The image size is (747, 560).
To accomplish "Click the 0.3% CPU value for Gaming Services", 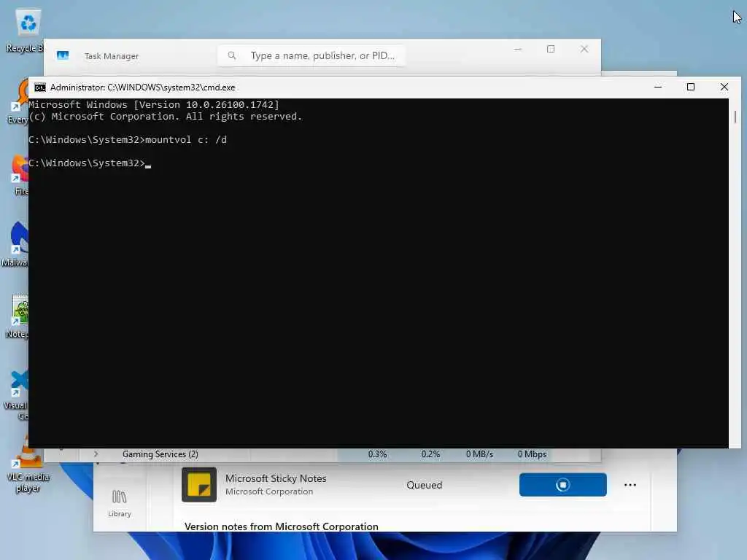I will tap(377, 454).
